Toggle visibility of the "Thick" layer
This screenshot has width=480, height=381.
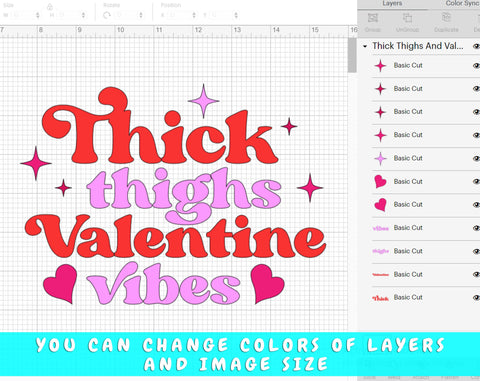tap(476, 298)
